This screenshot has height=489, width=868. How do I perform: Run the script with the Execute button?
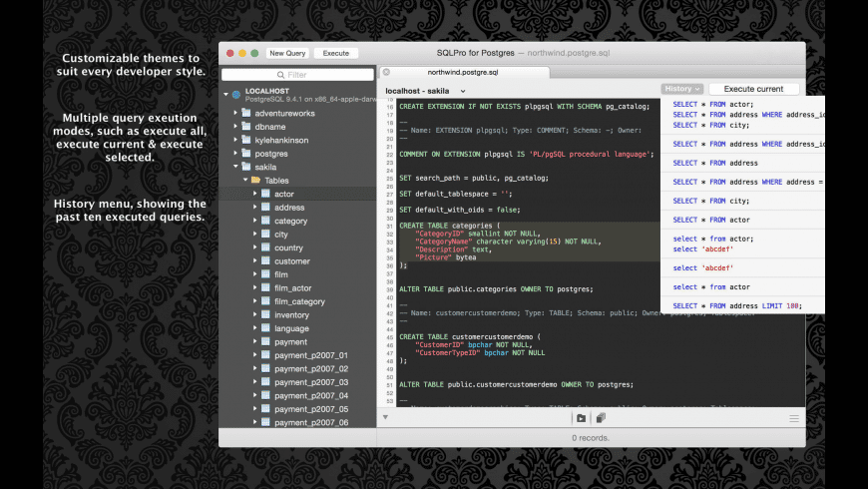(335, 53)
